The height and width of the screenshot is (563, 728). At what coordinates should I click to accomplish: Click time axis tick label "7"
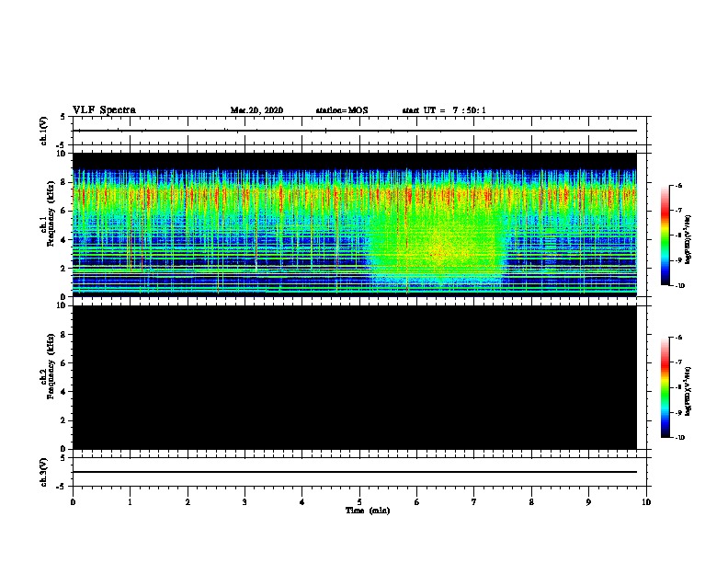[x=473, y=502]
